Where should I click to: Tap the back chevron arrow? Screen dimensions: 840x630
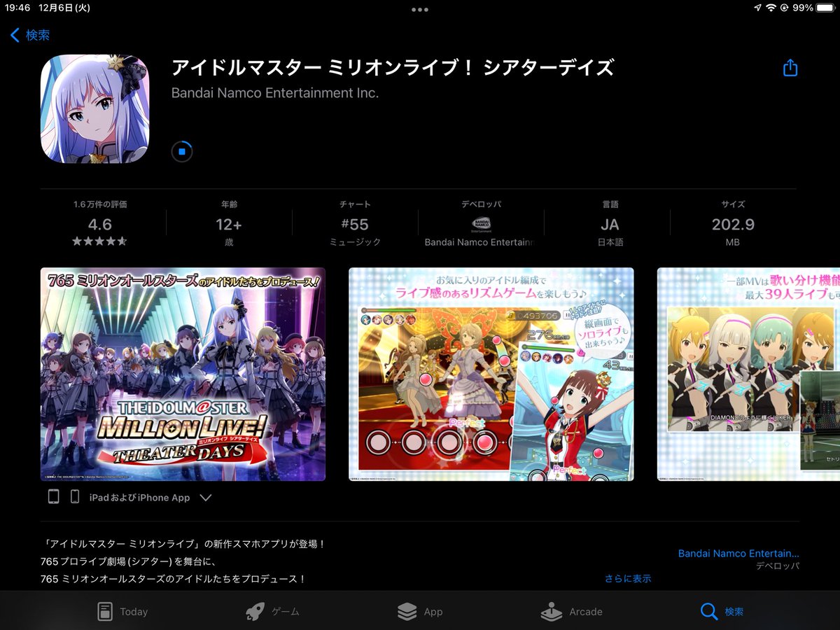point(15,35)
